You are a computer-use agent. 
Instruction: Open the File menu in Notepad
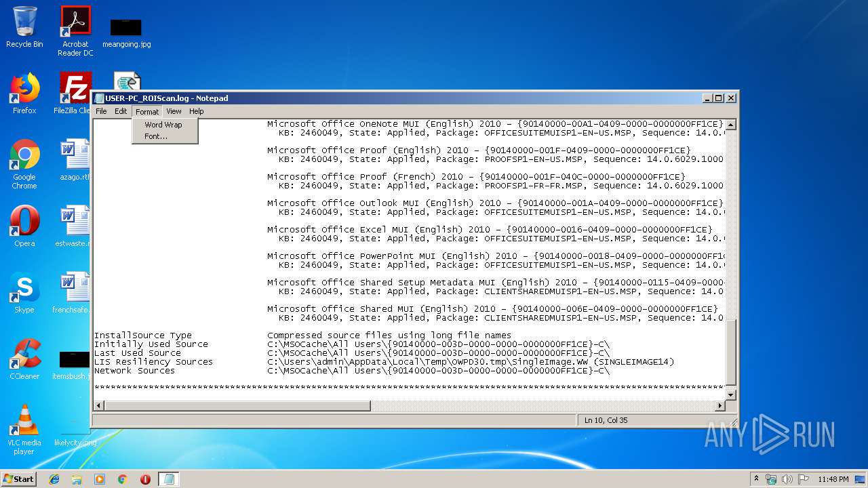tap(101, 111)
